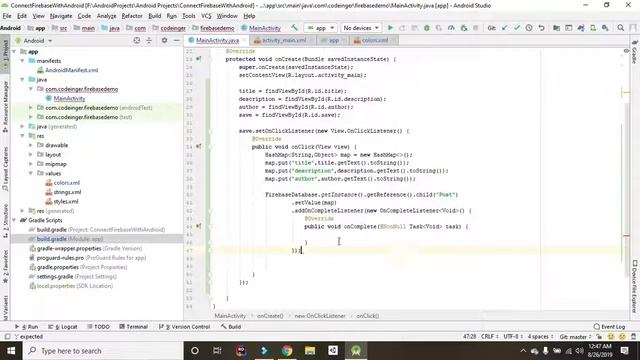
Task: Click the onComplete override gutter icon
Action: [198, 226]
